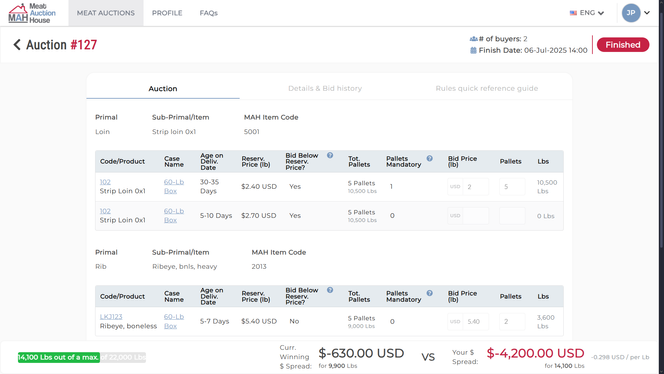
Task: Open code 102 link for 30-35 Days row
Action: [105, 182]
